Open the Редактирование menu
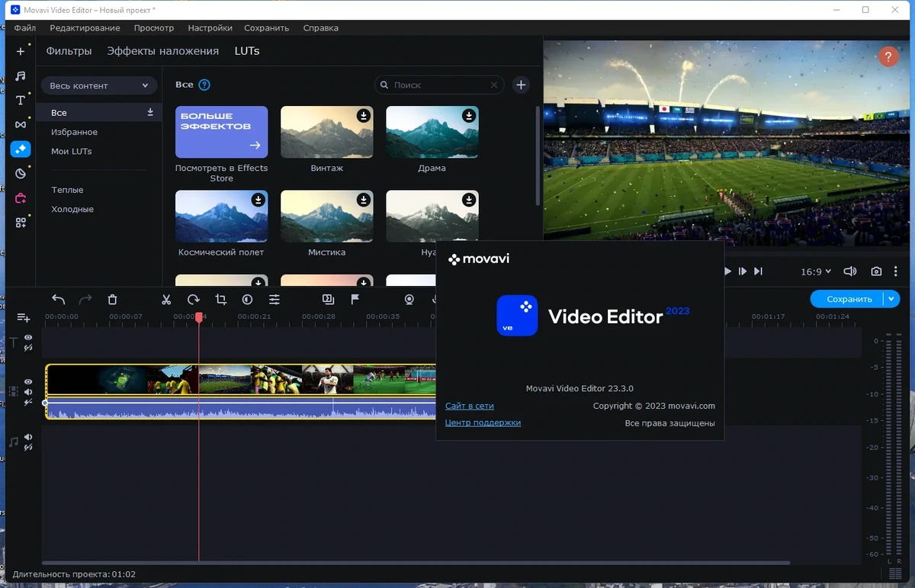This screenshot has height=588, width=915. [x=85, y=27]
